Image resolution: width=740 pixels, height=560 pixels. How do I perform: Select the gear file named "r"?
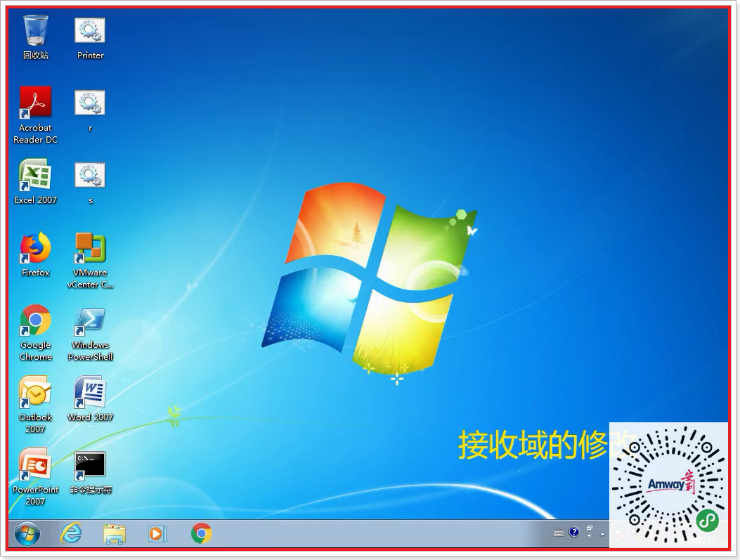point(90,110)
